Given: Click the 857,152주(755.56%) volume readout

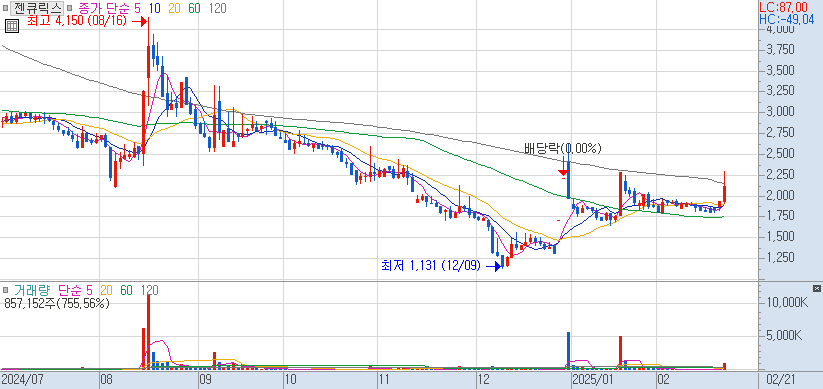Looking at the screenshot, I should [x=57, y=303].
